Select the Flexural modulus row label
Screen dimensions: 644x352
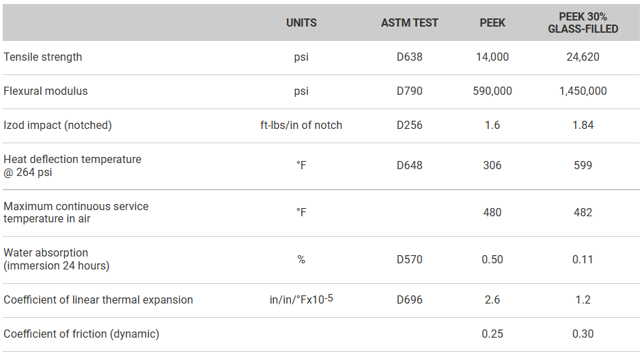coord(46,91)
